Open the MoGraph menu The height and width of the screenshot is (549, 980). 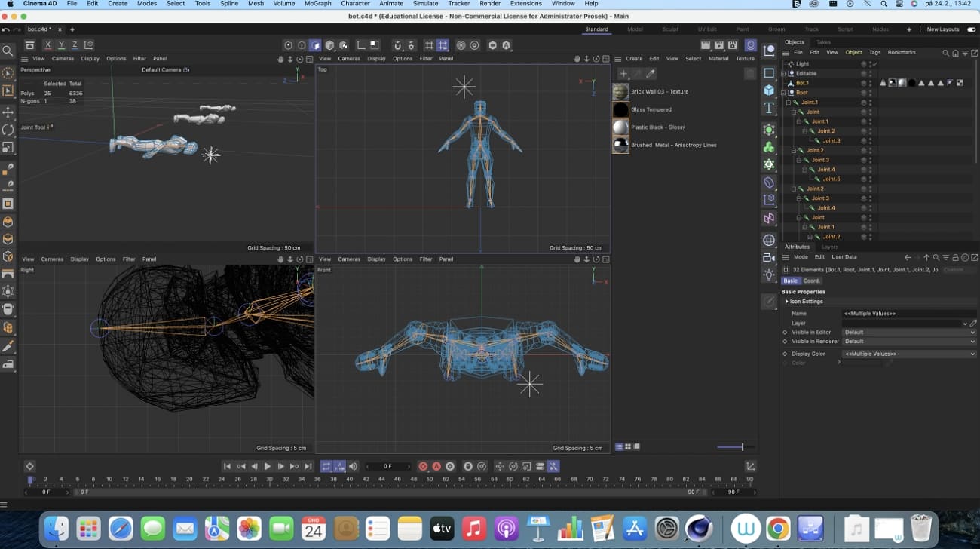(x=317, y=4)
